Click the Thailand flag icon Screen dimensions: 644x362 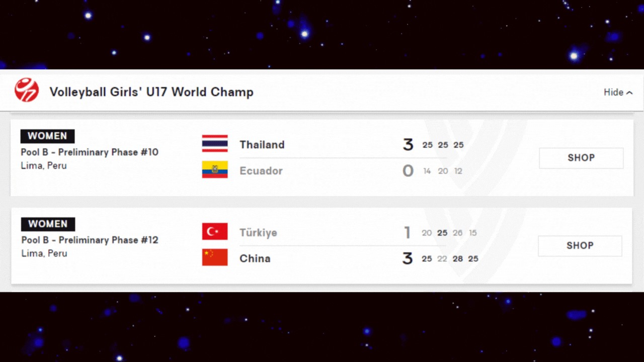coord(215,144)
